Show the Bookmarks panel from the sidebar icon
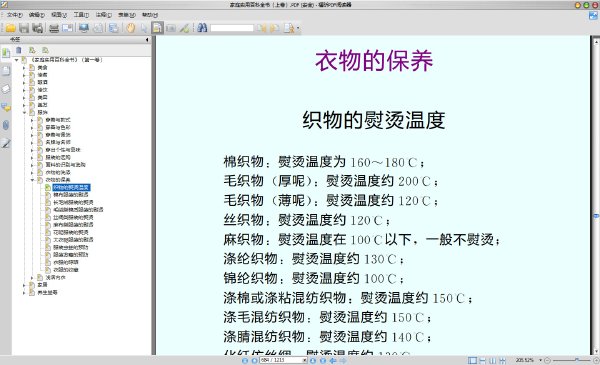 coord(6,53)
